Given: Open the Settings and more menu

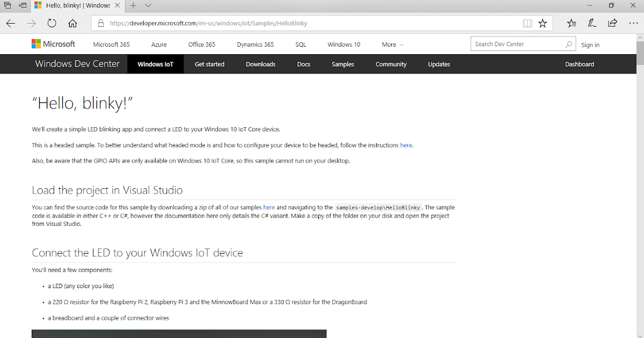Looking at the screenshot, I should point(634,23).
